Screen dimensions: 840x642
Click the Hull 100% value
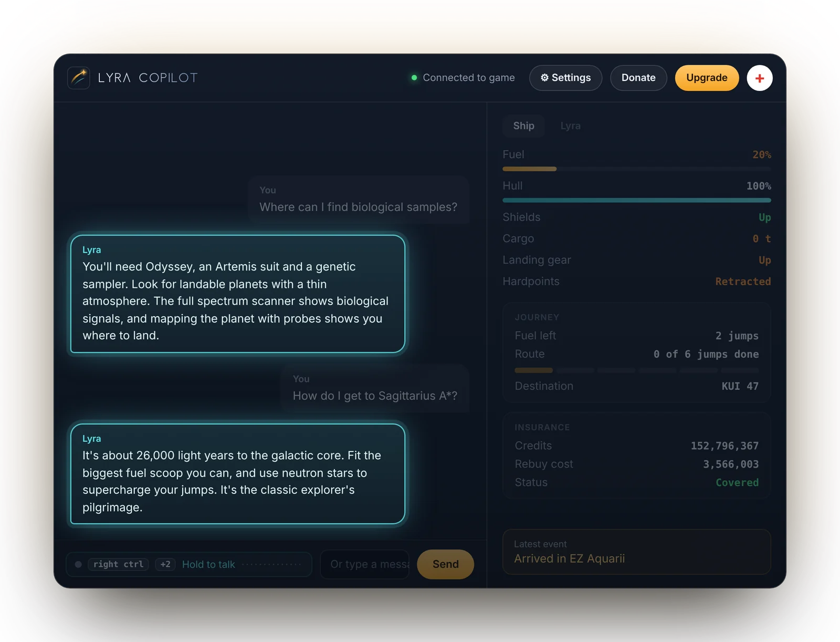tap(759, 186)
